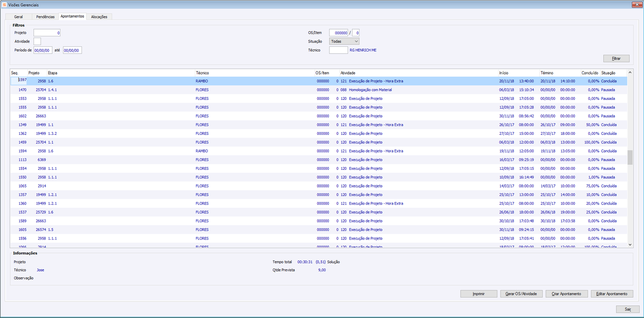Click project 6369 cell
This screenshot has height=318, width=644.
(x=41, y=160)
